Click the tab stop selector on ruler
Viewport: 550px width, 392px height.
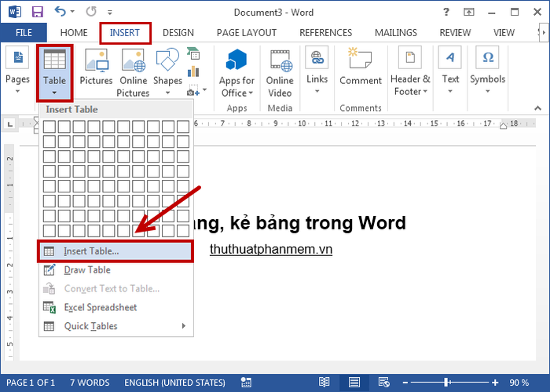10,124
